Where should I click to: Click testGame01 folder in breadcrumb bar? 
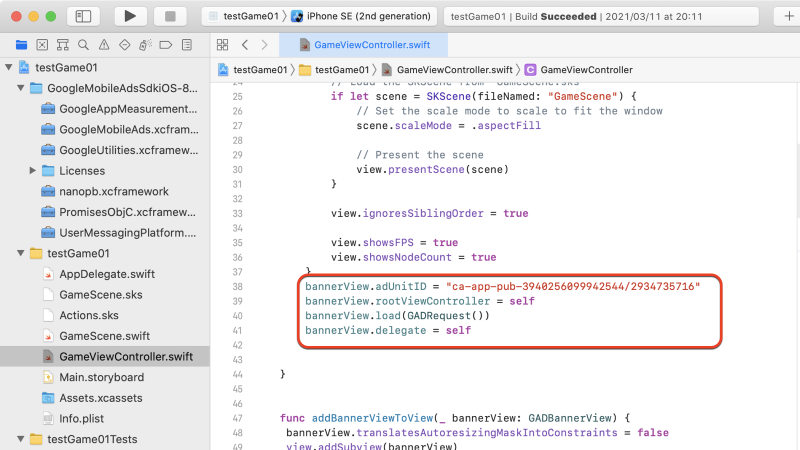point(334,70)
